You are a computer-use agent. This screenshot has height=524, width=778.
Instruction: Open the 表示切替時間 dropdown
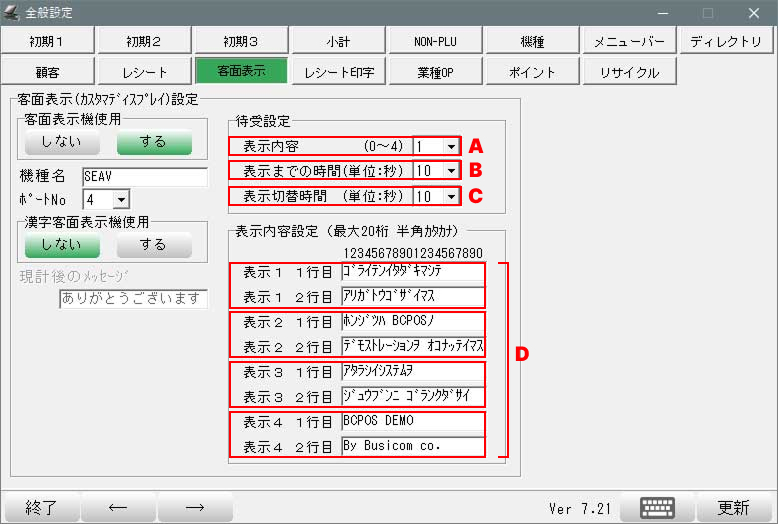[x=450, y=196]
